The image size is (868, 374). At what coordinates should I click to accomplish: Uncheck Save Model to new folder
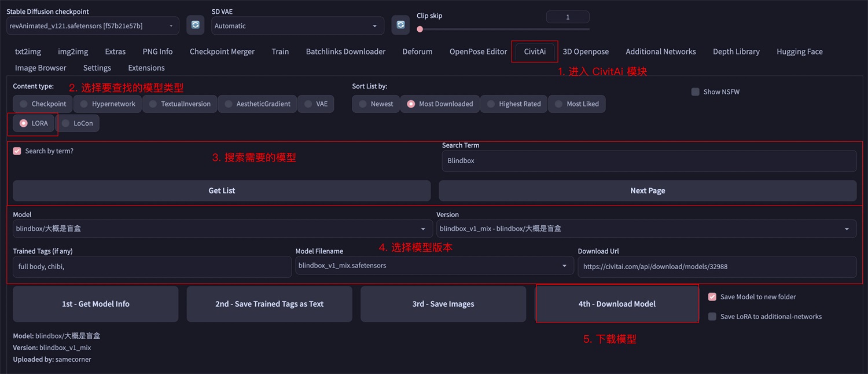[x=712, y=297]
